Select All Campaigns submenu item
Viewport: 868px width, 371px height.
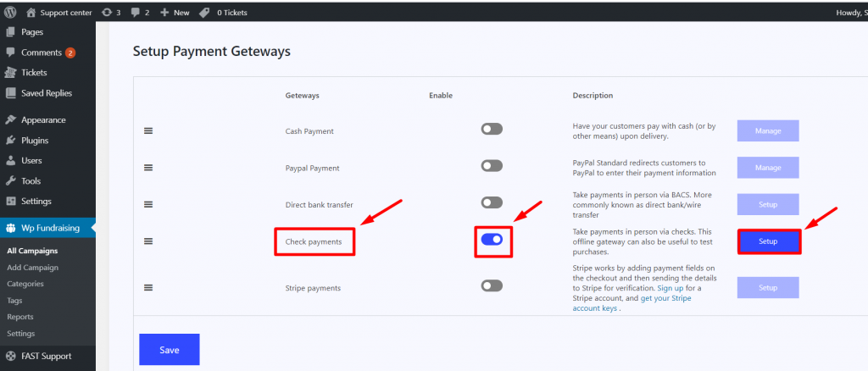(32, 251)
